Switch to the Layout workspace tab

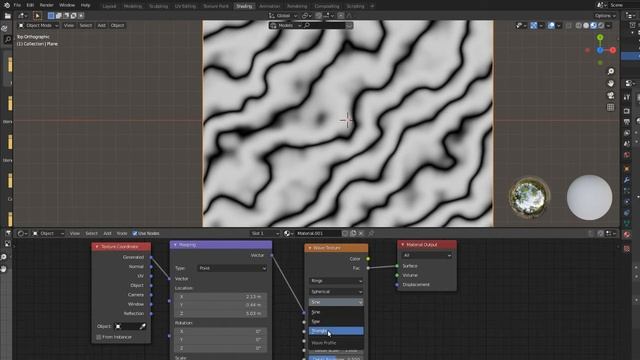tap(109, 6)
